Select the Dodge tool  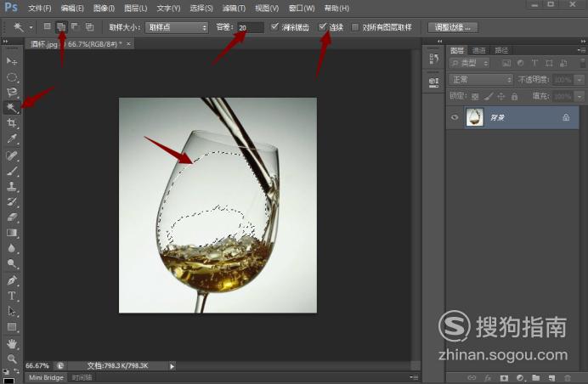(12, 263)
